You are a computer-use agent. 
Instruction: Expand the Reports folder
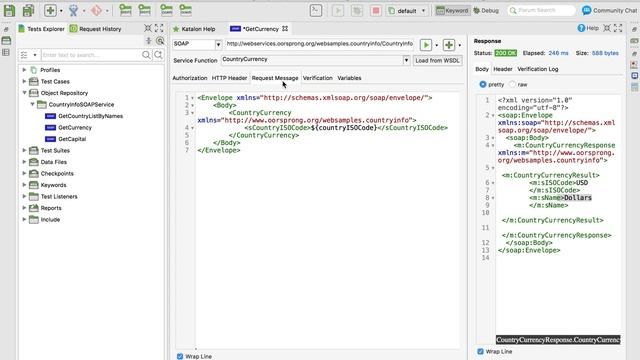[24, 208]
